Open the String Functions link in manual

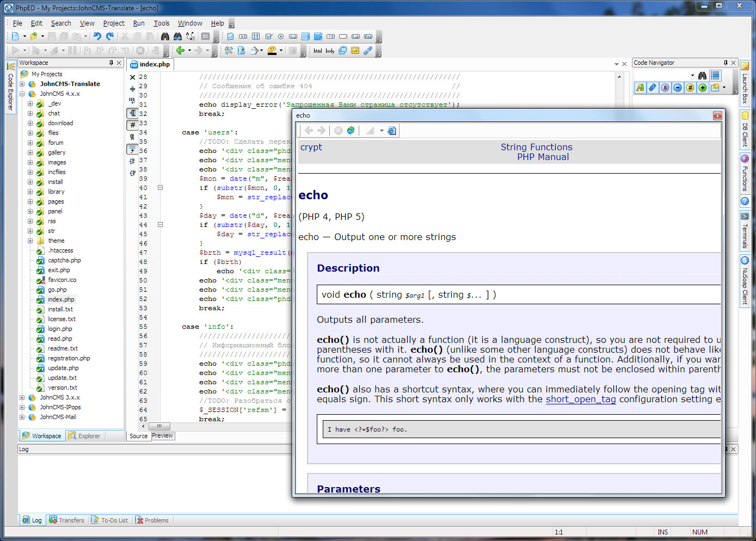pyautogui.click(x=536, y=147)
